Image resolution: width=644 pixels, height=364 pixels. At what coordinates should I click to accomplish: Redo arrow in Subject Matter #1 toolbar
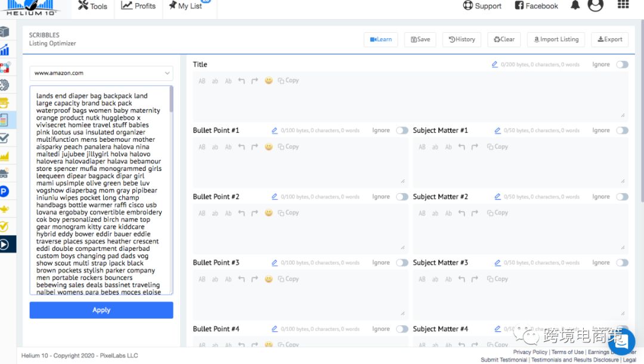[x=475, y=147]
